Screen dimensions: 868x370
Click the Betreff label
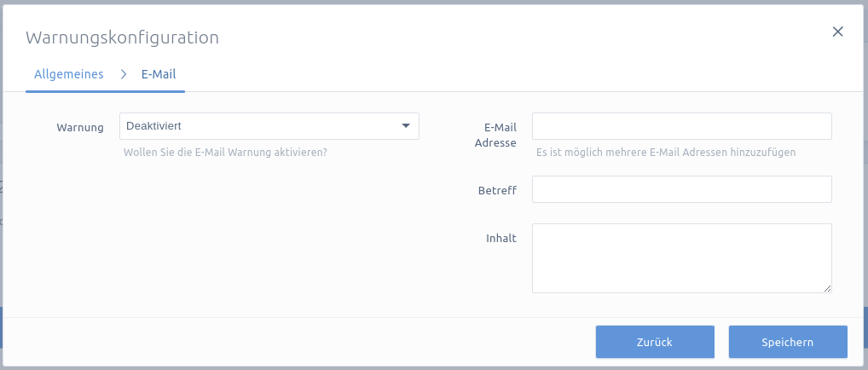coord(497,190)
